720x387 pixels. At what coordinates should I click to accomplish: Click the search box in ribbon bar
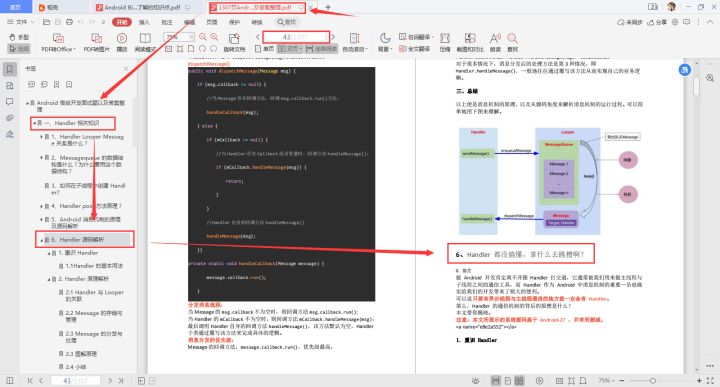tap(288, 22)
